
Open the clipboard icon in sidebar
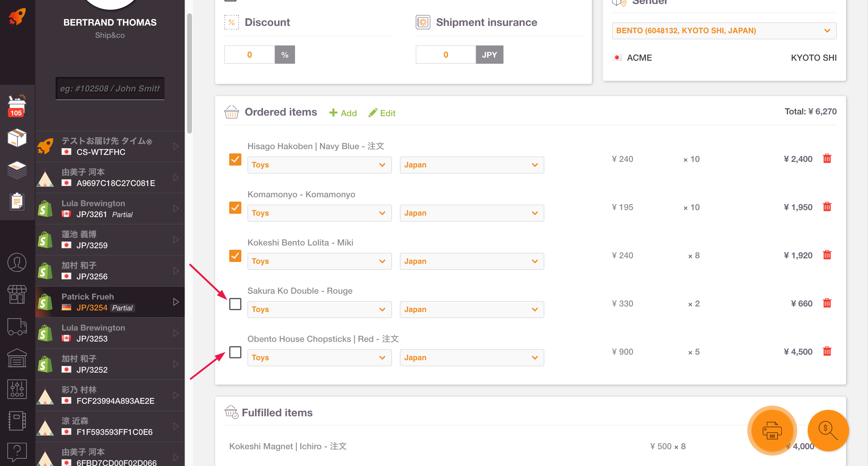point(17,201)
